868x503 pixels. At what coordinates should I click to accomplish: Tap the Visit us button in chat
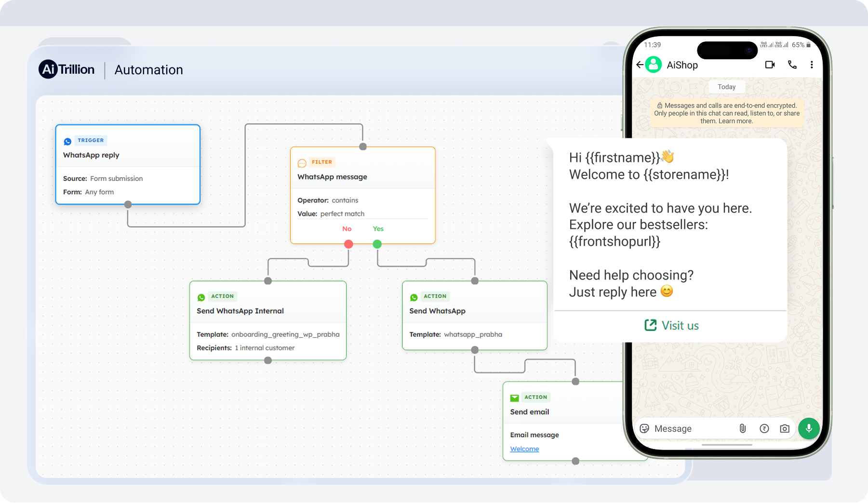(x=671, y=326)
